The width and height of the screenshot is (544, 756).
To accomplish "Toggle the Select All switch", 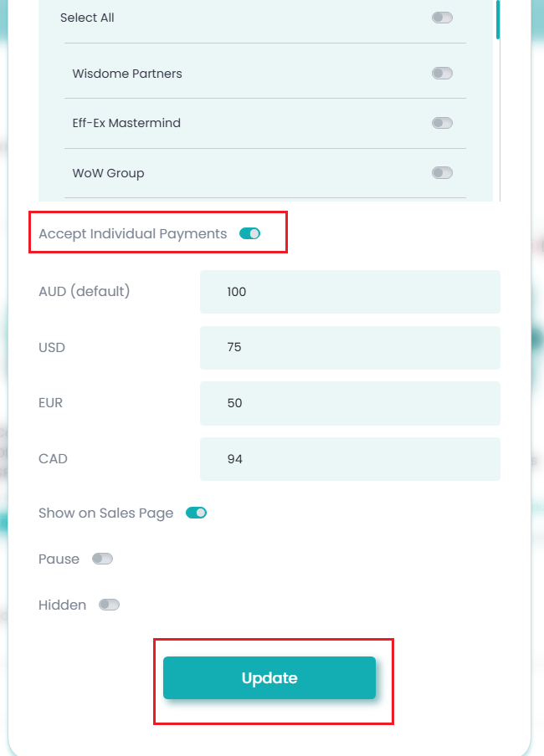I will (x=442, y=18).
